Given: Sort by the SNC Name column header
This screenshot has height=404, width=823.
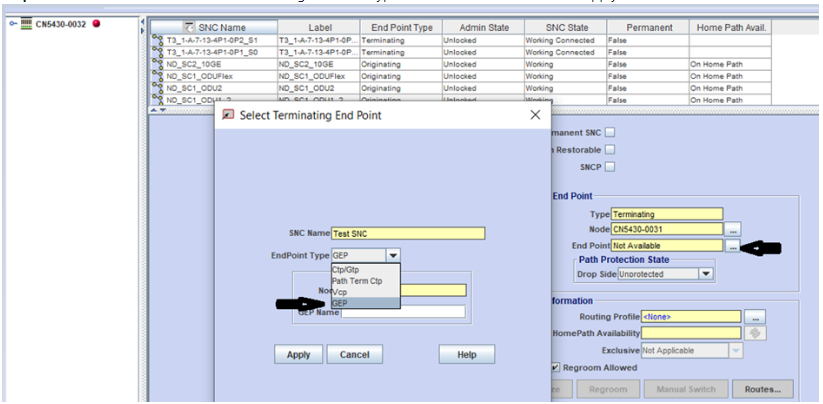Looking at the screenshot, I should click(214, 27).
